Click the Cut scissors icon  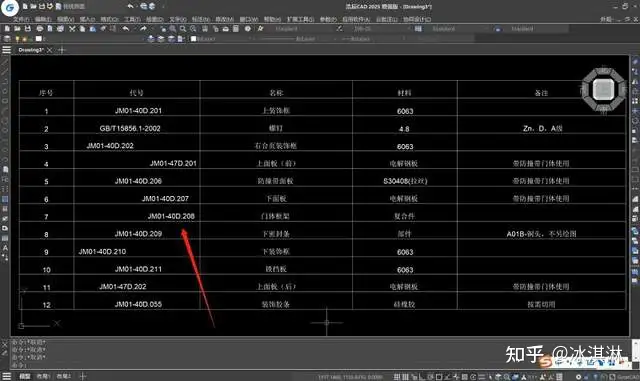tap(72, 29)
